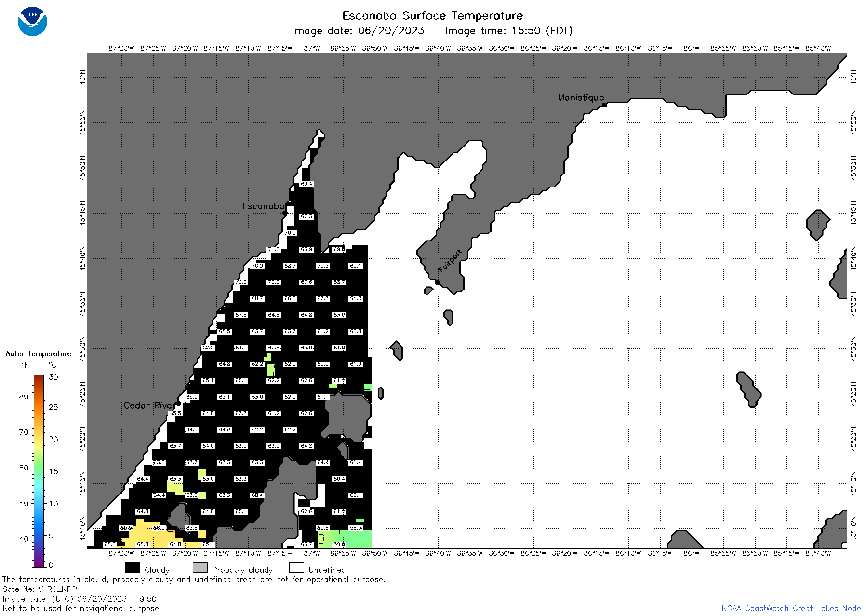Click the 60.1 temperature reading
Image resolution: width=866 pixels, height=616 pixels.
pyautogui.click(x=356, y=495)
